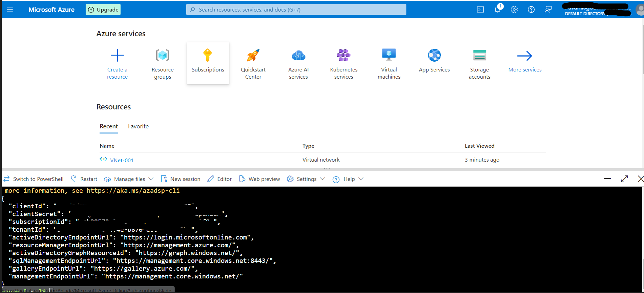Switch to PowerShell in Cloud Shell
Screen dimensions: 644x293
click(x=33, y=179)
